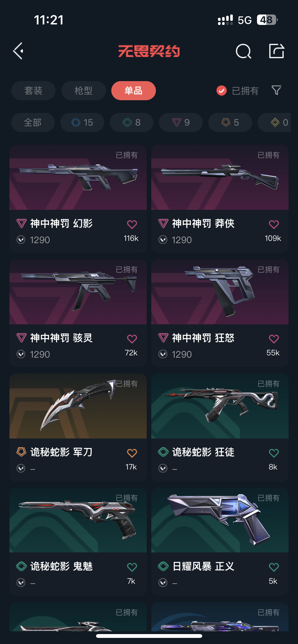
Task: Filter by green tier chip showing 8
Action: click(131, 122)
